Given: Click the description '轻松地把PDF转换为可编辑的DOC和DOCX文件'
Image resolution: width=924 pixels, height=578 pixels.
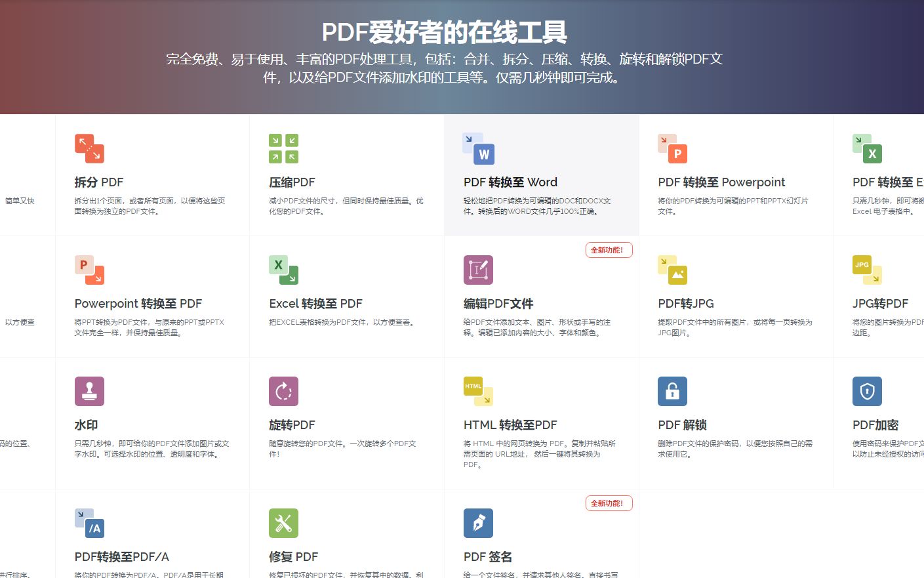Looking at the screenshot, I should 537,206.
